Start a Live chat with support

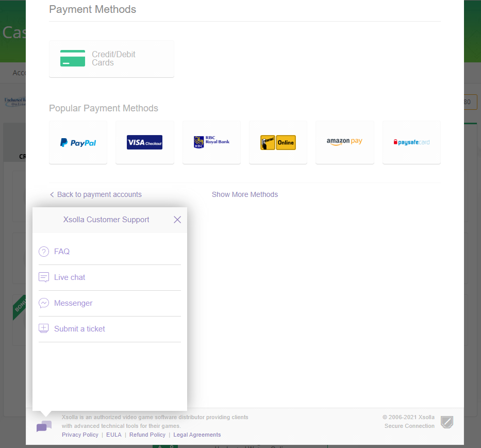[110, 277]
